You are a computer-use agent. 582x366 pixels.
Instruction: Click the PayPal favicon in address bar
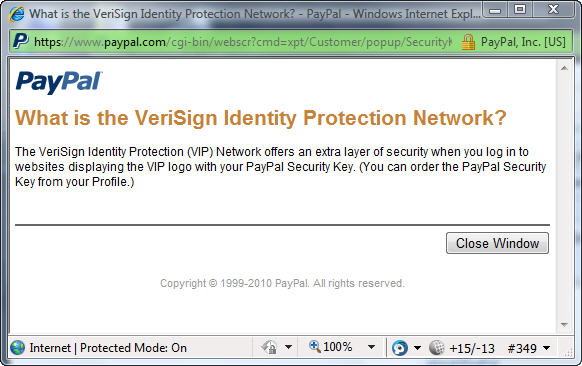coord(20,41)
